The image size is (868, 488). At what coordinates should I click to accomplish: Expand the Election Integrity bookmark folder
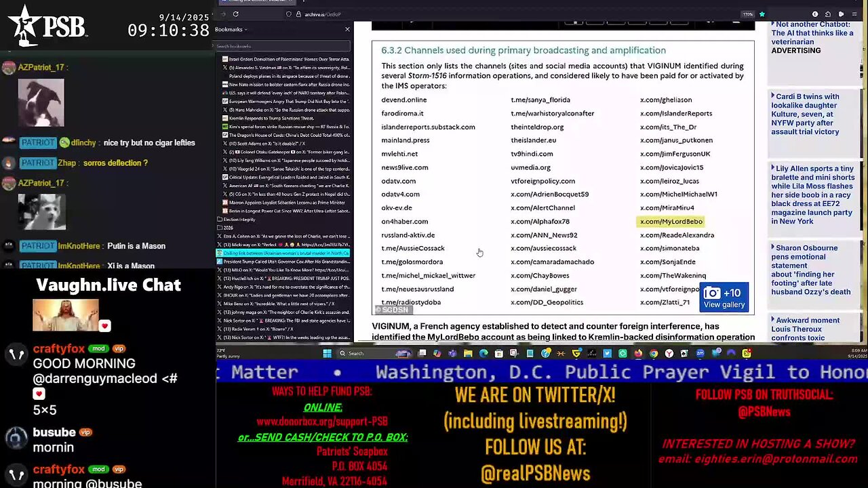tap(237, 220)
